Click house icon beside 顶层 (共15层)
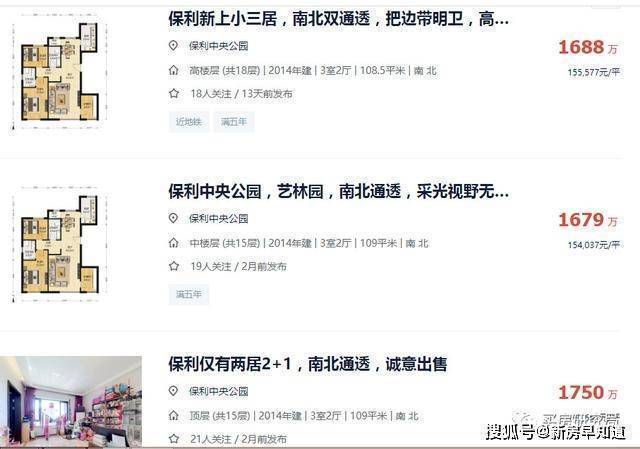640x449 pixels. click(x=173, y=416)
